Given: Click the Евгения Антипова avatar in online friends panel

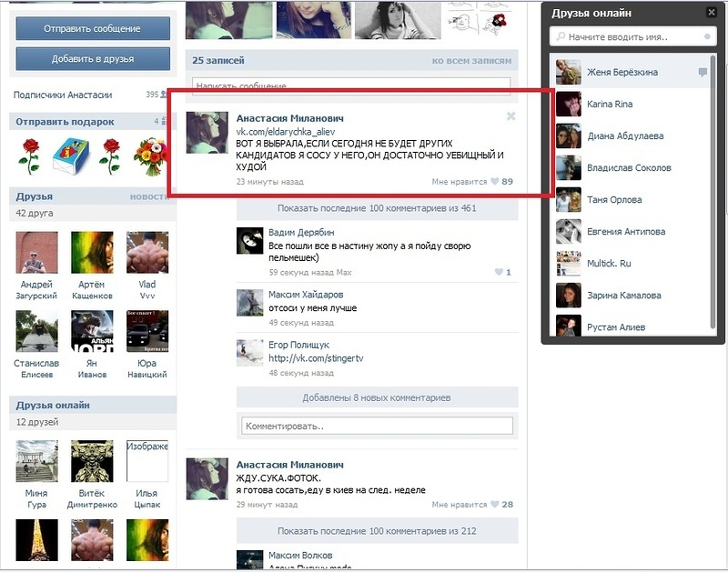Looking at the screenshot, I should coord(569,232).
